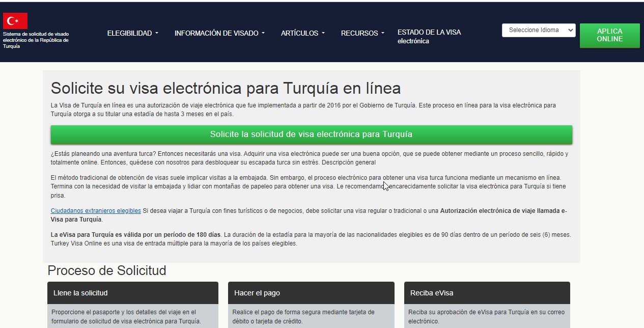Screen dimensions: 644x328
Task: Open the Seleccione Idioma language selector
Action: [x=538, y=30]
